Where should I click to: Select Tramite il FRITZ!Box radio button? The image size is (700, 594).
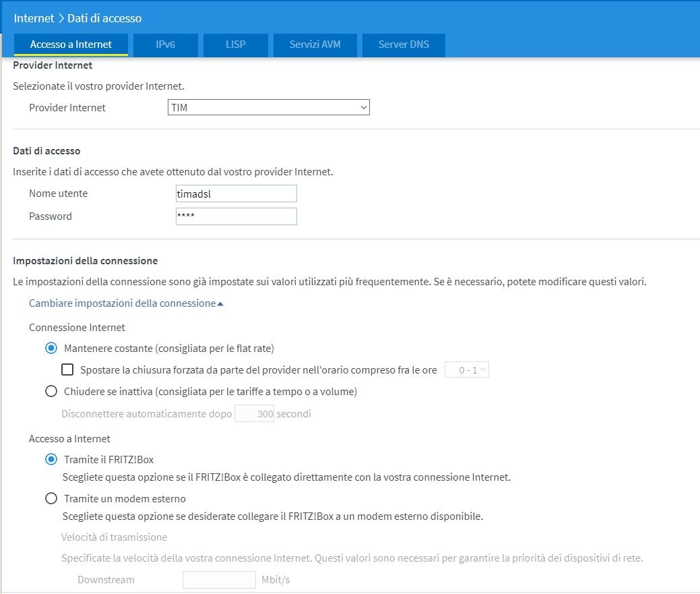(x=51, y=460)
